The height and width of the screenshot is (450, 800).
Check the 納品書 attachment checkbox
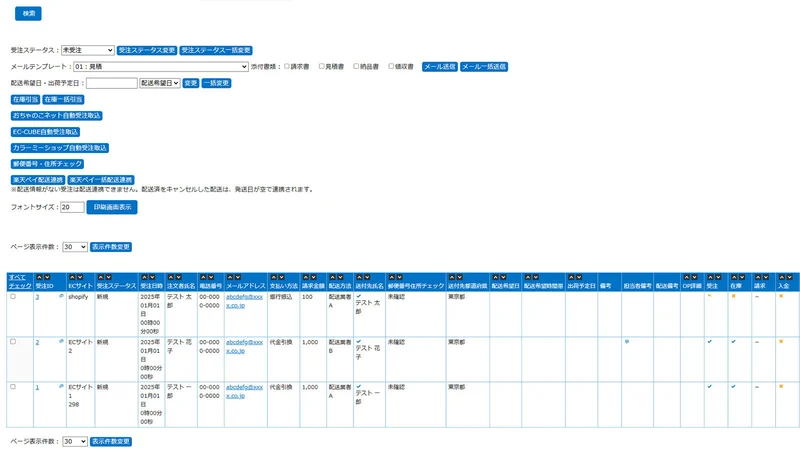click(x=356, y=66)
